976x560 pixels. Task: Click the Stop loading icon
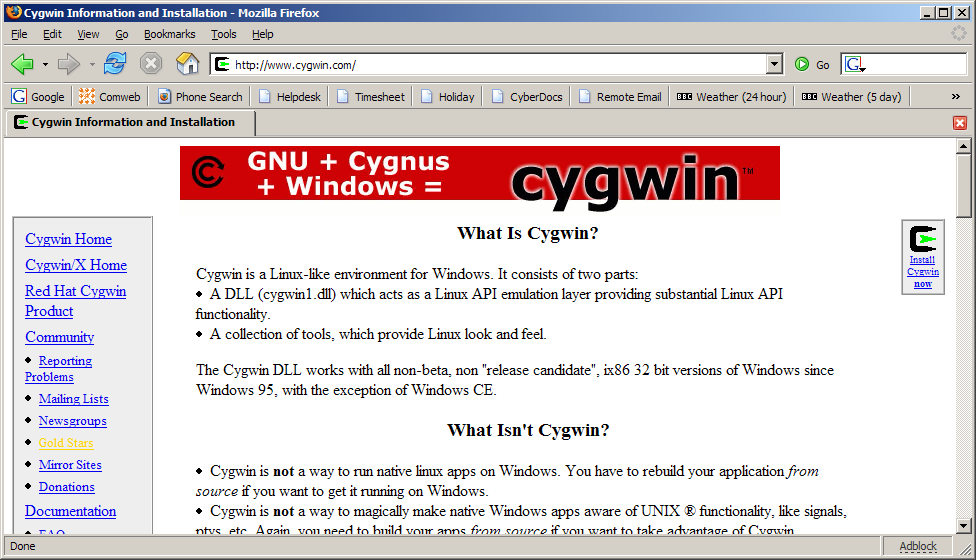151,65
